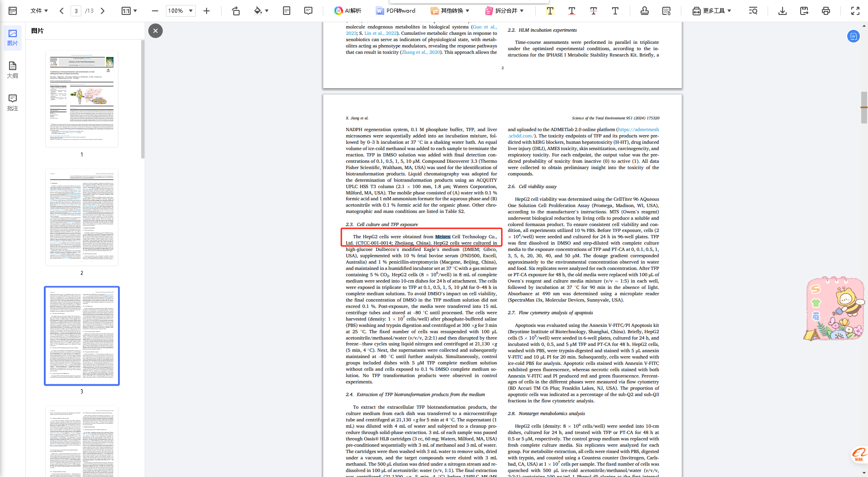Select the page 1 thumbnail
The width and height of the screenshot is (868, 477).
pyautogui.click(x=82, y=99)
